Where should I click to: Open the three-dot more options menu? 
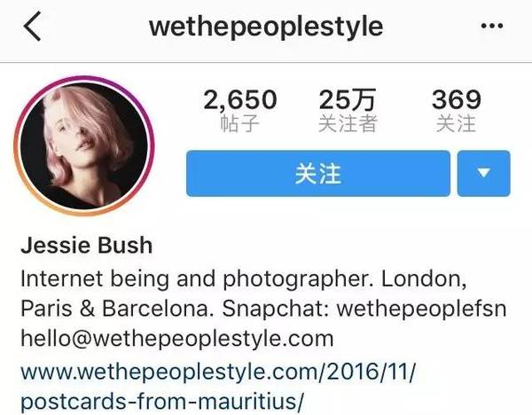[492, 26]
